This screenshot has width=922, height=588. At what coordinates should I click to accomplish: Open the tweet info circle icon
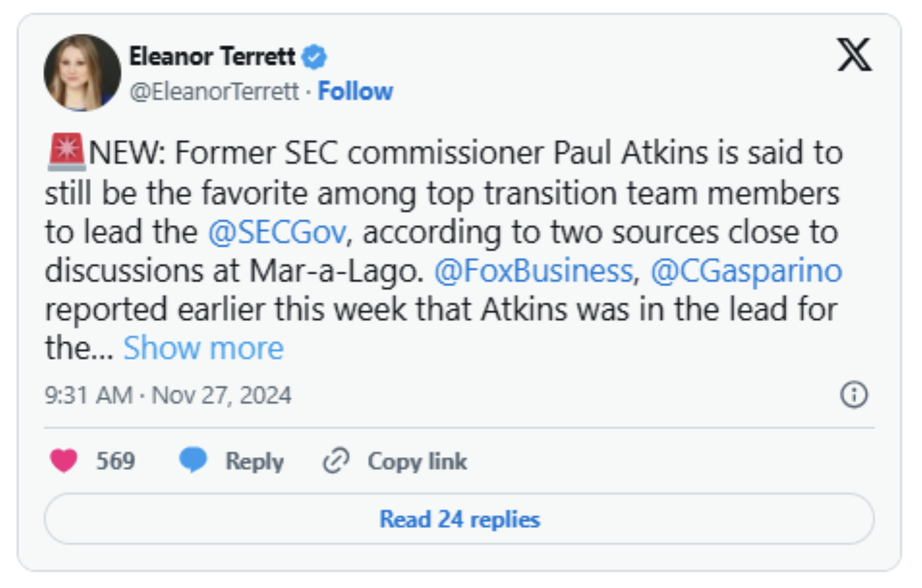pos(854,395)
